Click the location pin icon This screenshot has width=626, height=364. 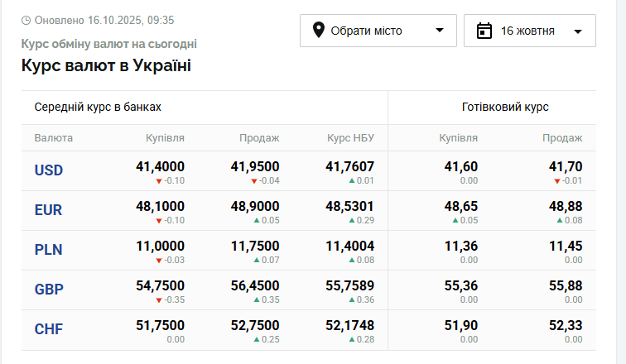(318, 31)
